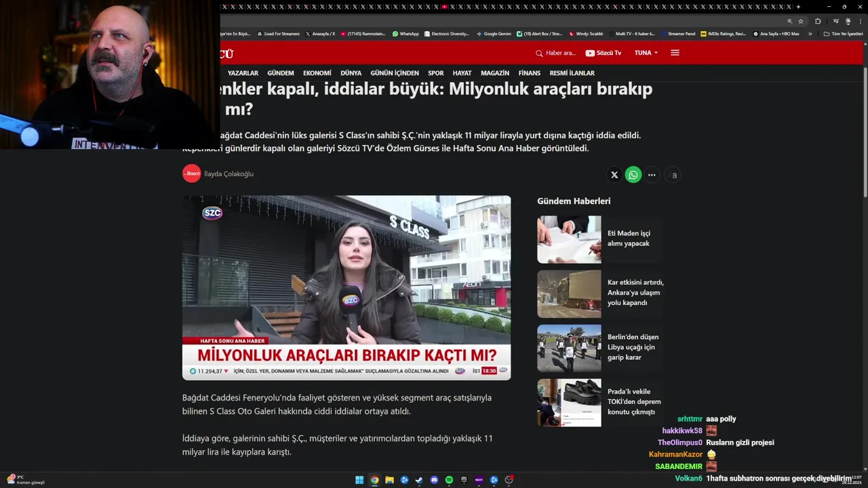The width and height of the screenshot is (868, 488).
Task: Expand the bookmarks bar overflow chevron
Action: (x=810, y=33)
